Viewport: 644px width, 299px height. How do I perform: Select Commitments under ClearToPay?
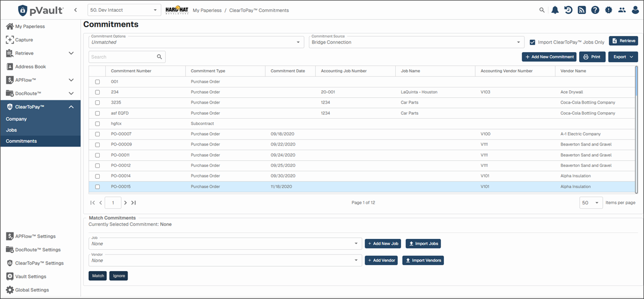click(40, 141)
